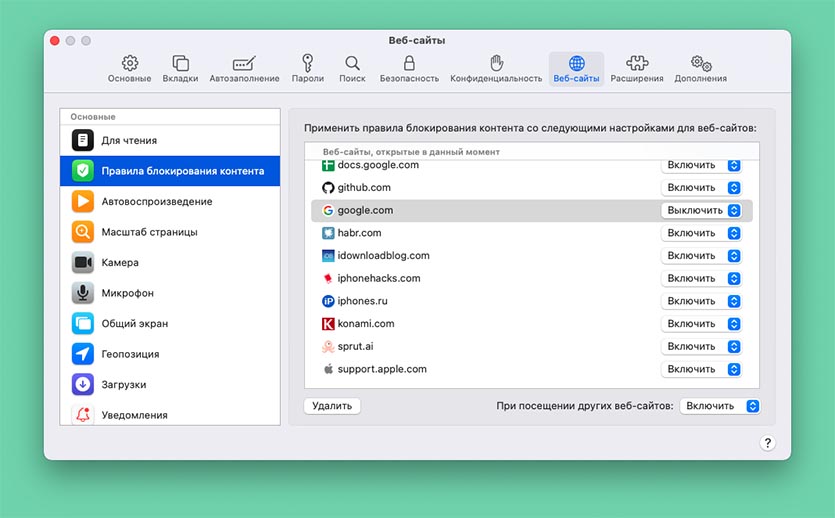Open the habr.com setting dropdown
The image size is (835, 518).
[701, 233]
